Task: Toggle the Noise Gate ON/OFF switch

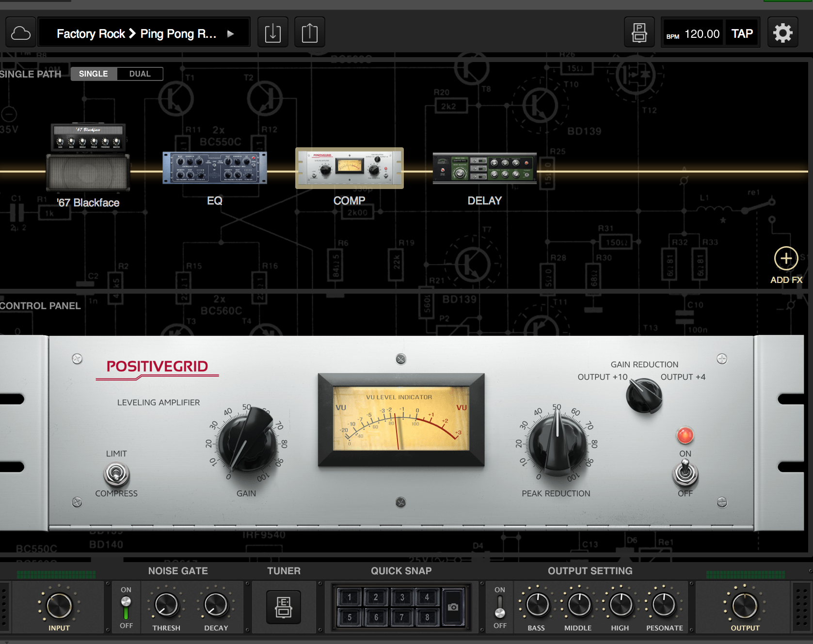Action: pos(126,608)
